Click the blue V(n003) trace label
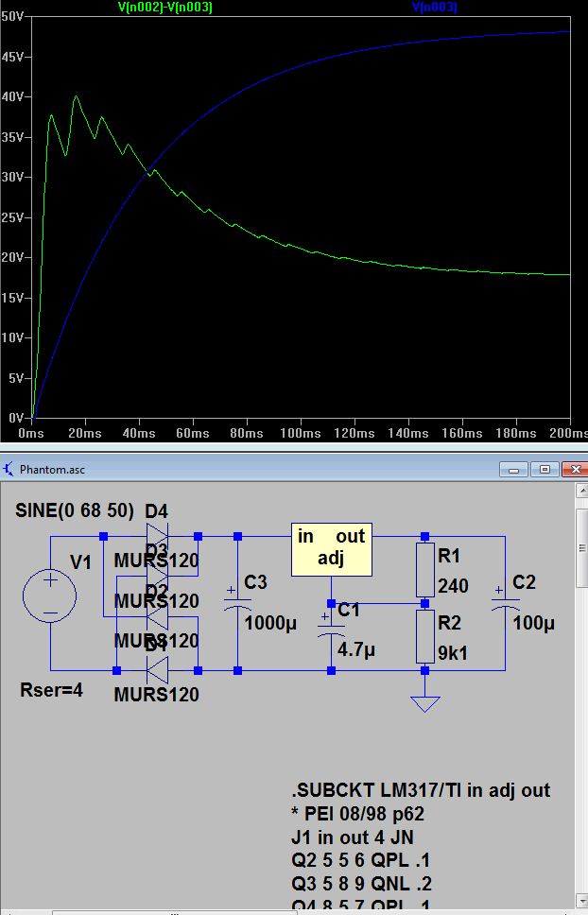 pyautogui.click(x=435, y=7)
